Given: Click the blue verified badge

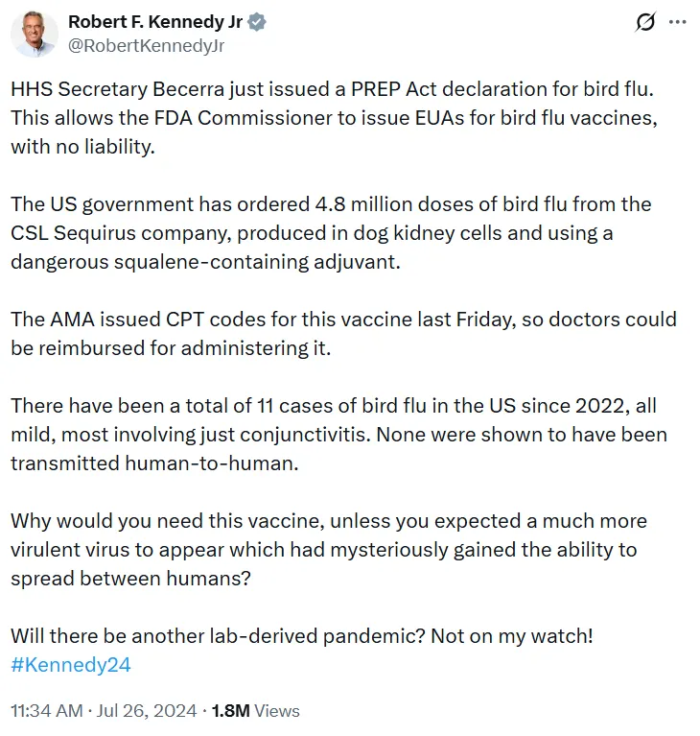Looking at the screenshot, I should (x=257, y=22).
